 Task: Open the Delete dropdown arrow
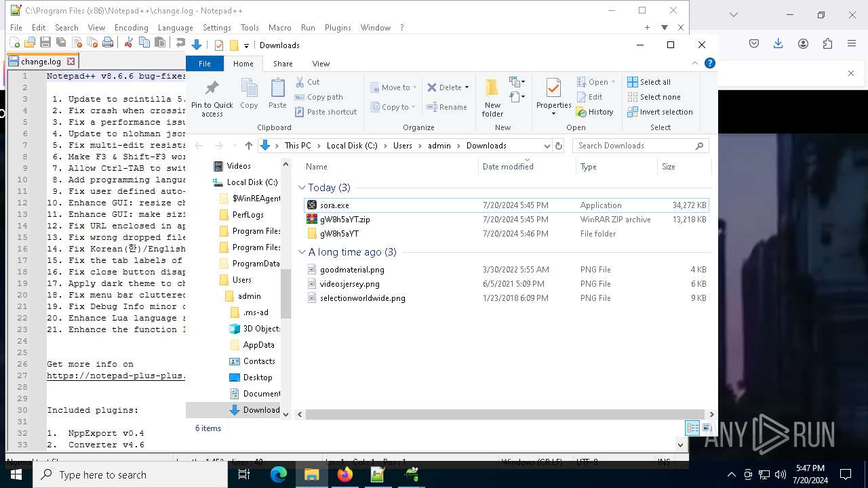click(x=467, y=87)
